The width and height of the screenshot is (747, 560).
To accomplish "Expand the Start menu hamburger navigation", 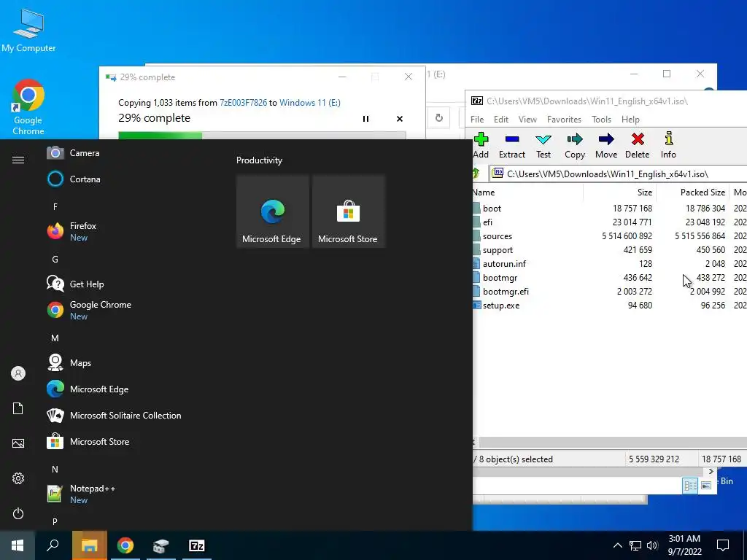I will pyautogui.click(x=18, y=160).
